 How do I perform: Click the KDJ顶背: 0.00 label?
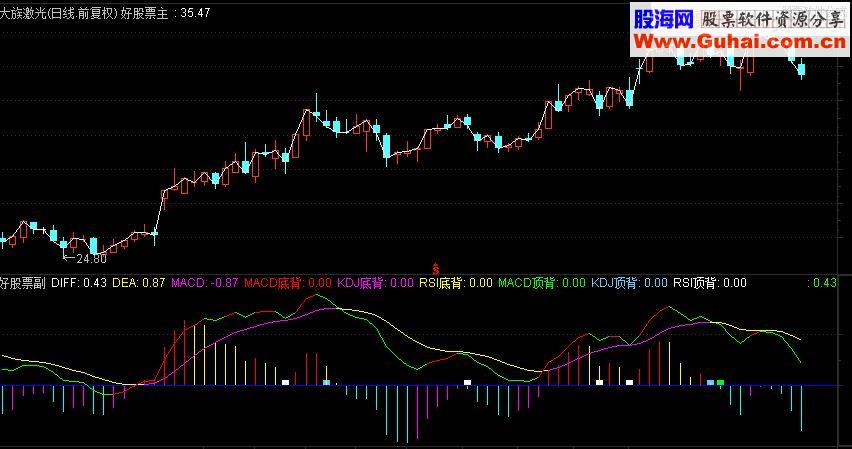tap(629, 283)
